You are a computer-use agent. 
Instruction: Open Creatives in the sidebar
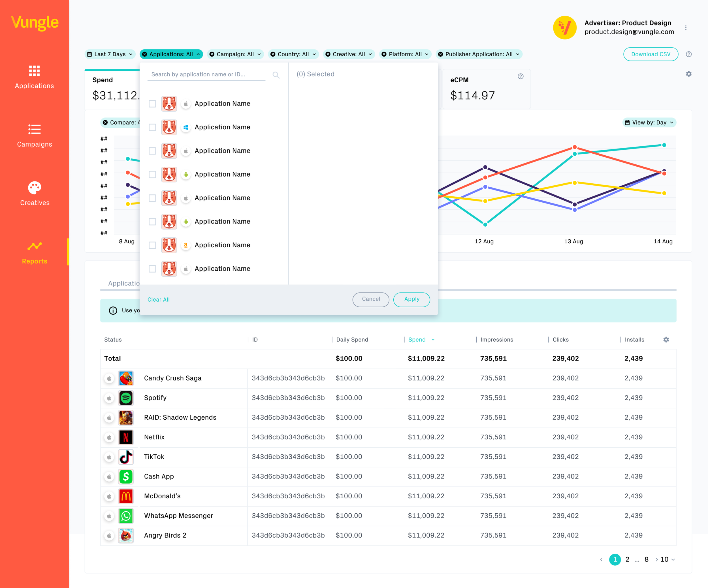pyautogui.click(x=34, y=194)
